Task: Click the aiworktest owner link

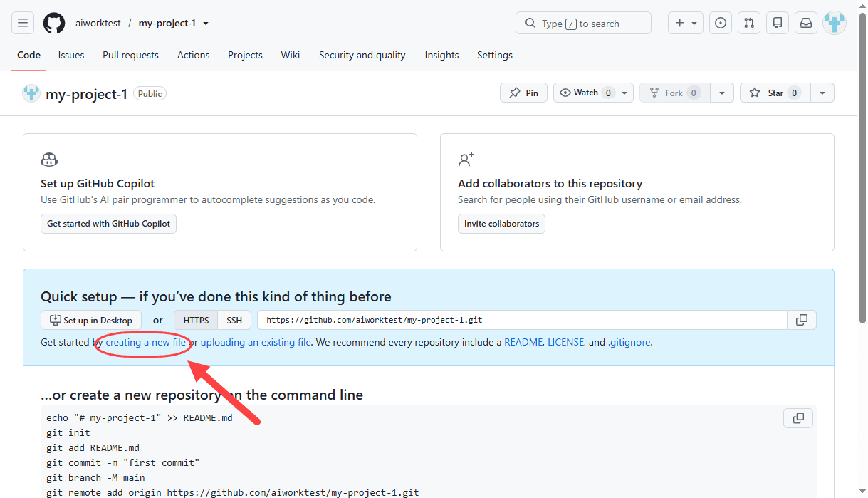Action: click(x=98, y=24)
